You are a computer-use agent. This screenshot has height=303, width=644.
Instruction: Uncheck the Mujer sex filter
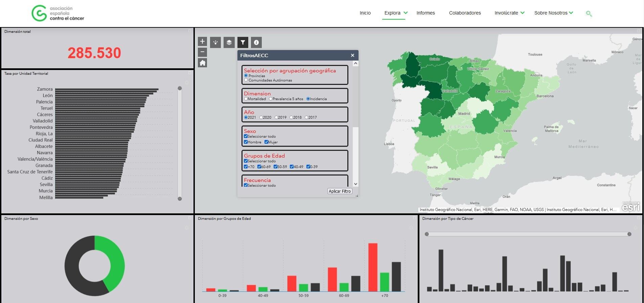coord(267,142)
